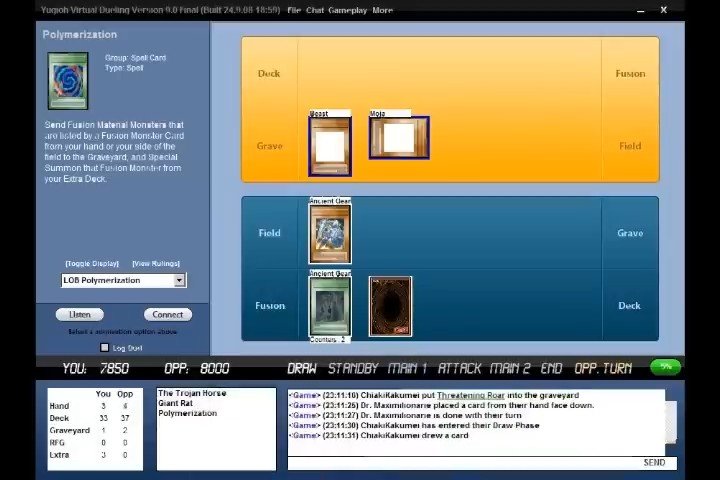This screenshot has height=480, width=720.
Task: Open your Grave zone
Action: point(629,233)
